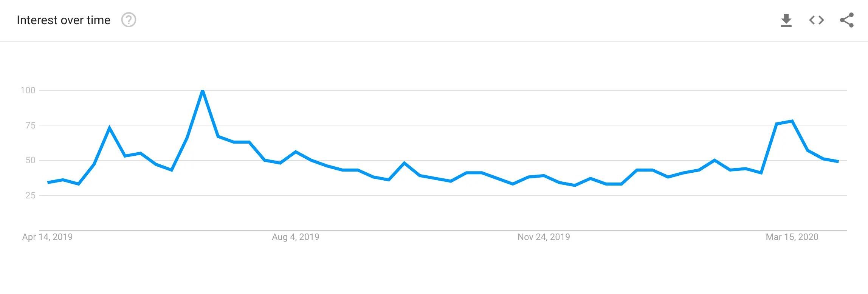
Task: Select the angle-brackets embed icon
Action: tap(816, 20)
